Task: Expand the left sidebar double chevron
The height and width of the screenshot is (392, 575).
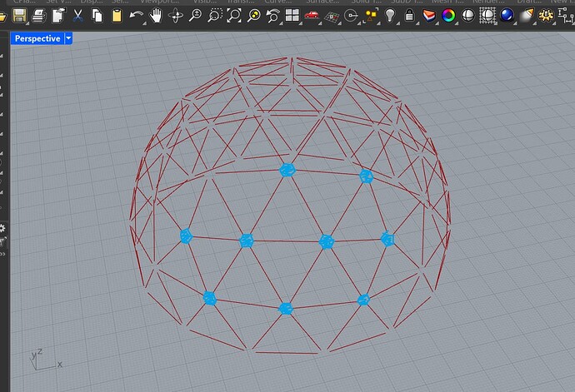Action: pyautogui.click(x=2, y=254)
